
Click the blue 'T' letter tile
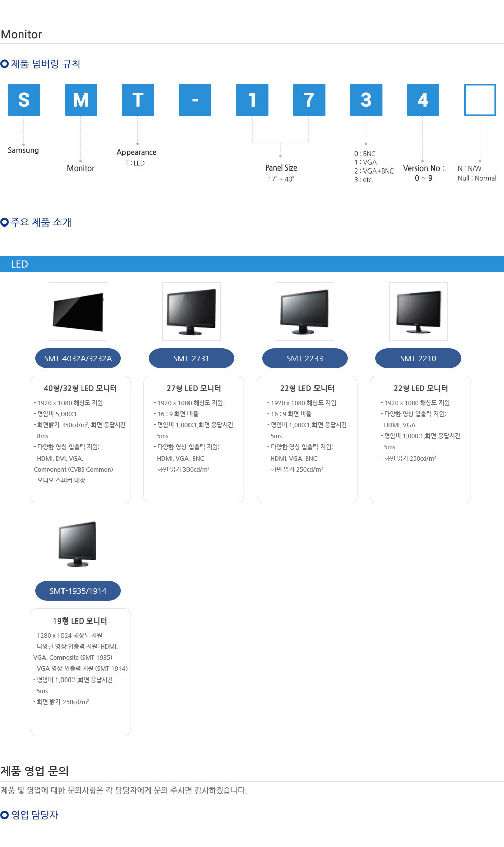click(x=138, y=100)
